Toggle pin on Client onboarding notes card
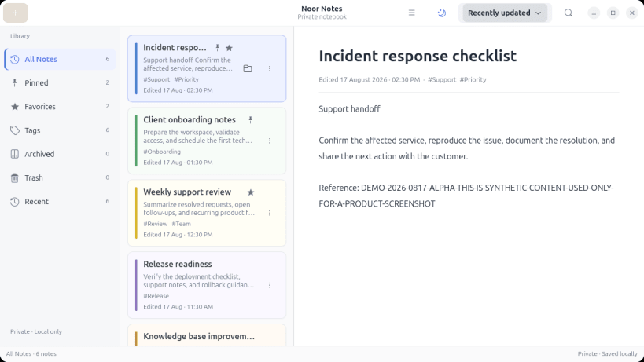 tap(251, 120)
